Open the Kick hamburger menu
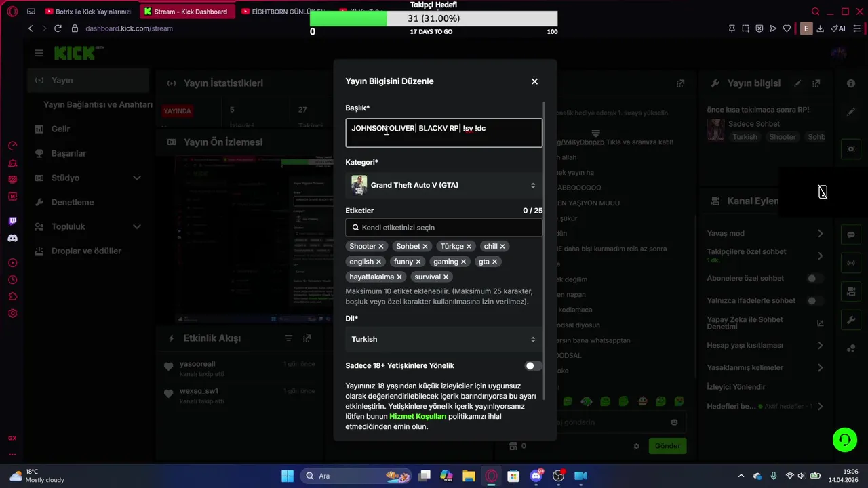Viewport: 868px width, 488px height. 39,53
